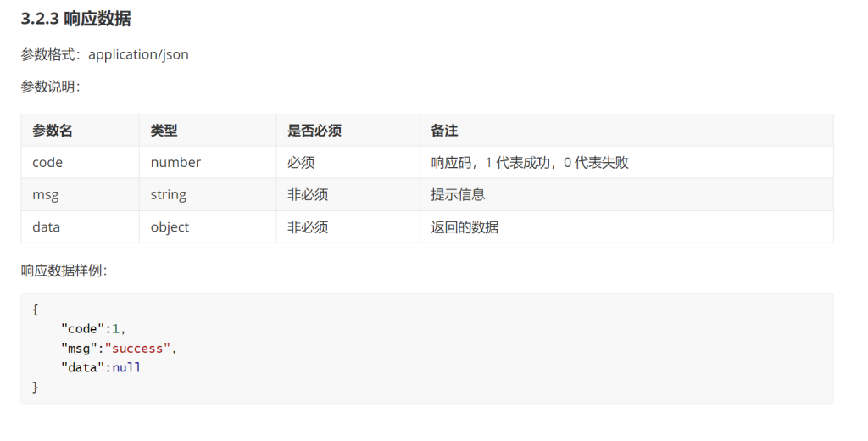The height and width of the screenshot is (441, 868).
Task: Click the response code remark "1 代表成功, 0 代表失败"
Action: pyautogui.click(x=530, y=162)
